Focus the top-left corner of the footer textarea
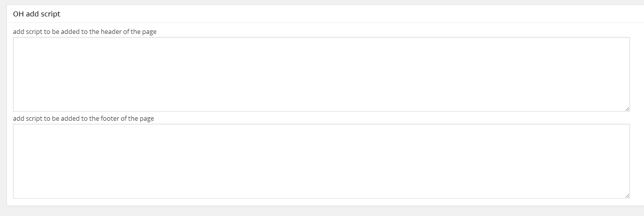This screenshot has width=644, height=216. (17, 128)
